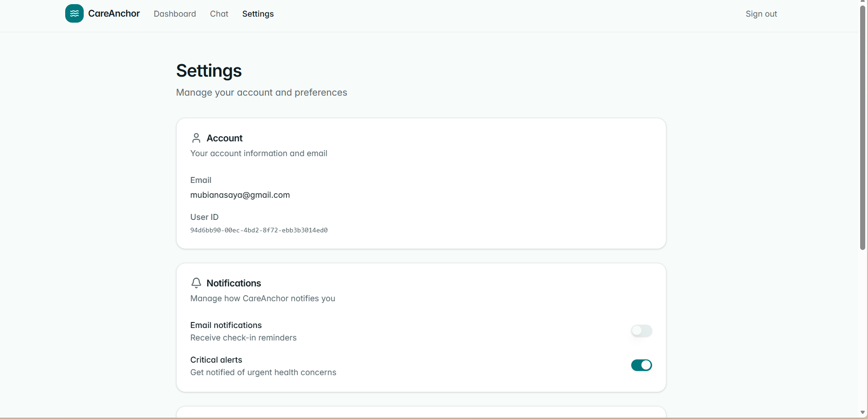
Task: Enable the Email notifications toggle
Action: 641,331
